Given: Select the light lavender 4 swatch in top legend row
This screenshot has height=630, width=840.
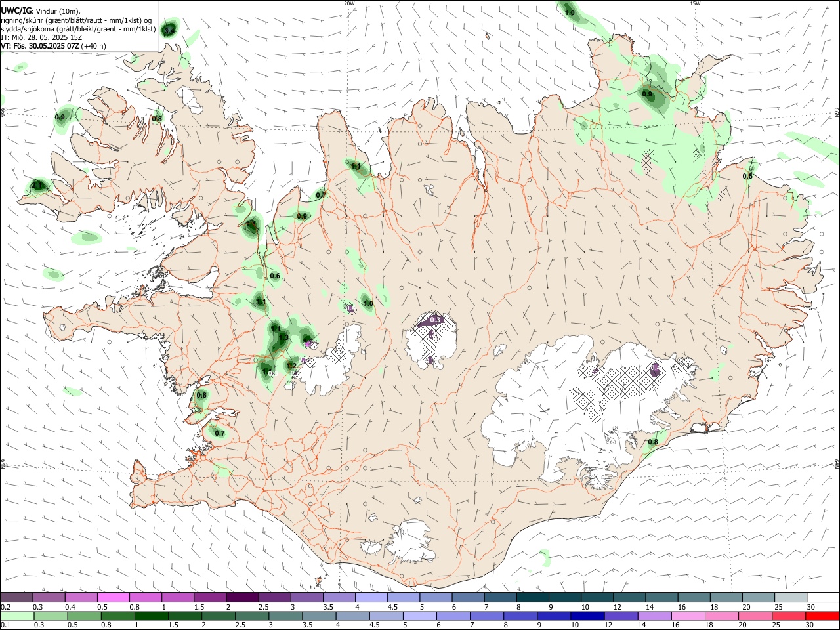Looking at the screenshot, I should [x=371, y=597].
